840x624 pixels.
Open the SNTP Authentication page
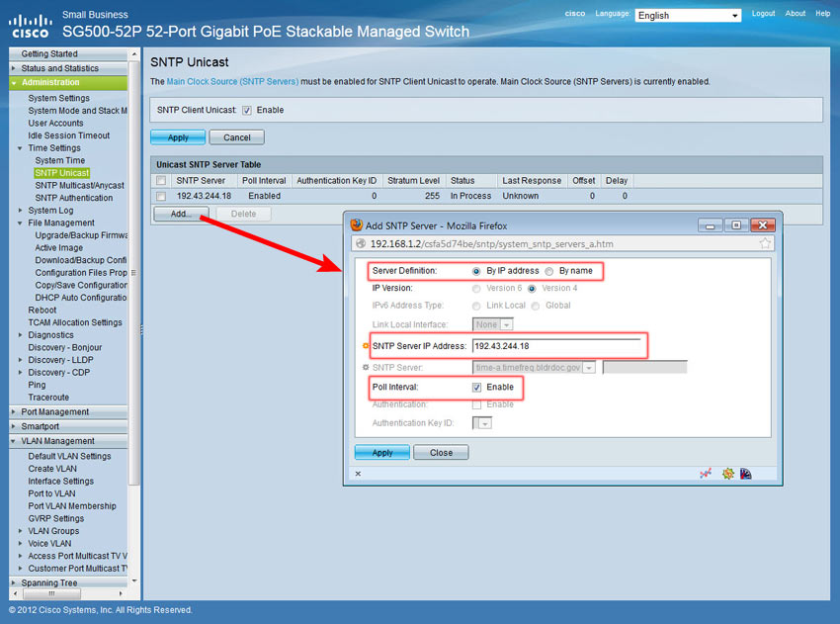pyautogui.click(x=74, y=198)
